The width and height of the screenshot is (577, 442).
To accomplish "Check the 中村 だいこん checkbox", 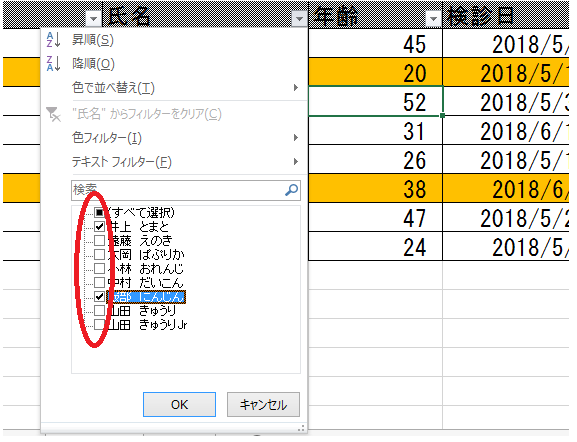I will (x=99, y=283).
